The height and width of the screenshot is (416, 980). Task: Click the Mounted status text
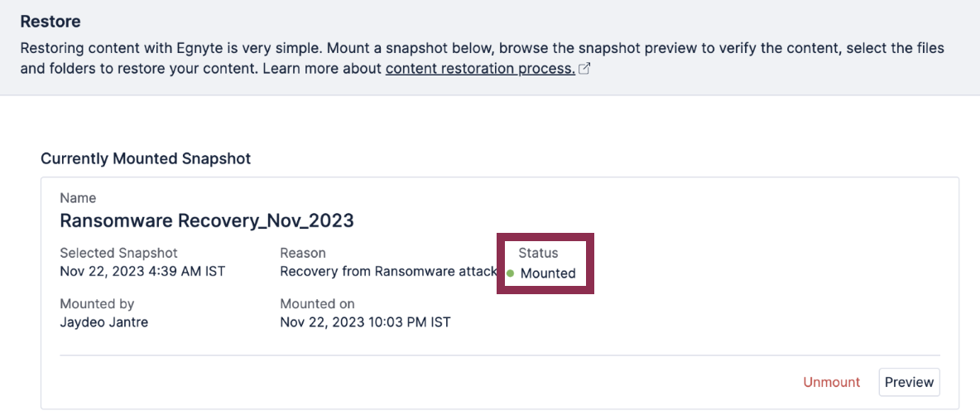click(x=548, y=273)
